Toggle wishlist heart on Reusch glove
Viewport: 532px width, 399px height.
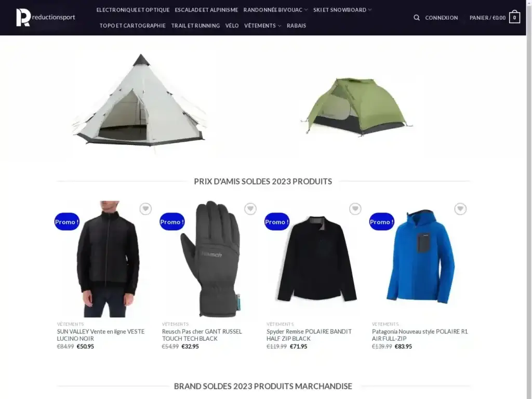[250, 209]
